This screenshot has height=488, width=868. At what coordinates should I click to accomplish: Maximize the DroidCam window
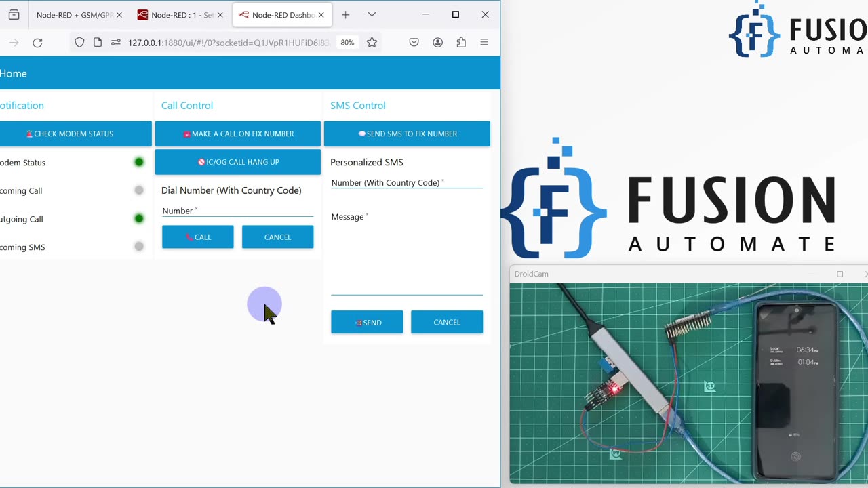click(840, 274)
